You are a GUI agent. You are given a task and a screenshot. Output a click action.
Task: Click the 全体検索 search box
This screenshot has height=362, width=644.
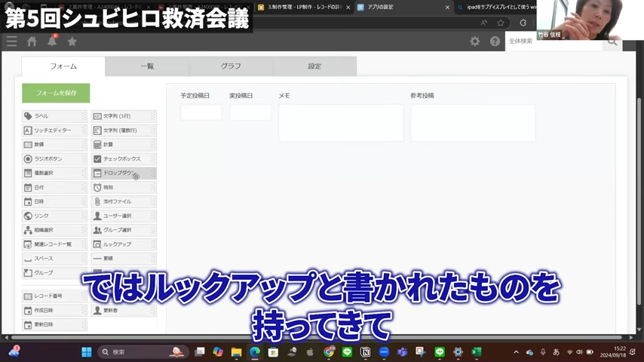tap(554, 41)
